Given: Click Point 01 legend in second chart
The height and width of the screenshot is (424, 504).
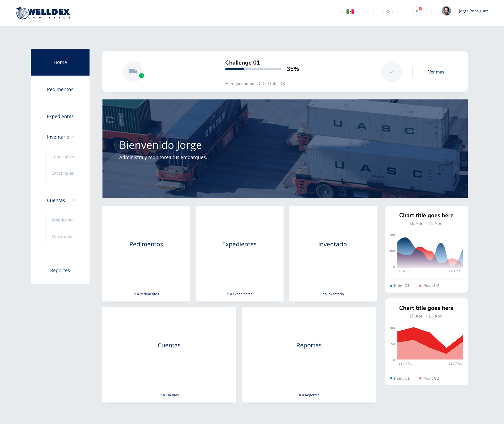Looking at the screenshot, I should click(400, 378).
